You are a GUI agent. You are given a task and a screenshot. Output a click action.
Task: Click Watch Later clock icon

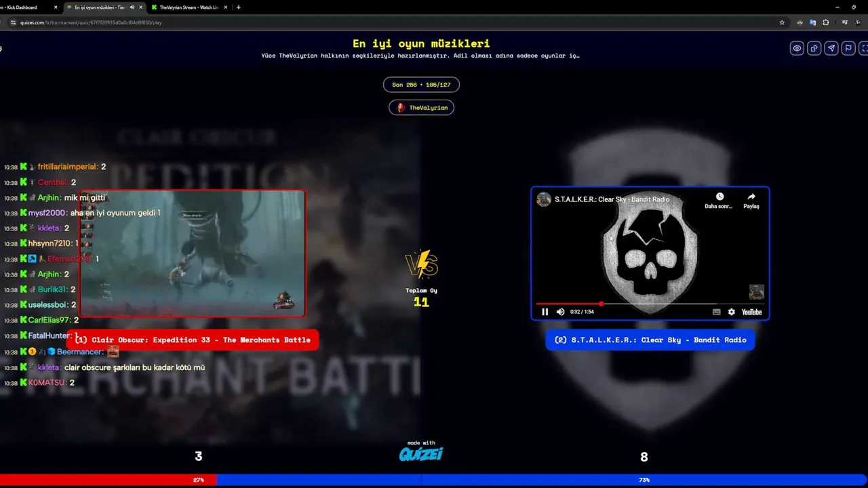click(x=719, y=197)
